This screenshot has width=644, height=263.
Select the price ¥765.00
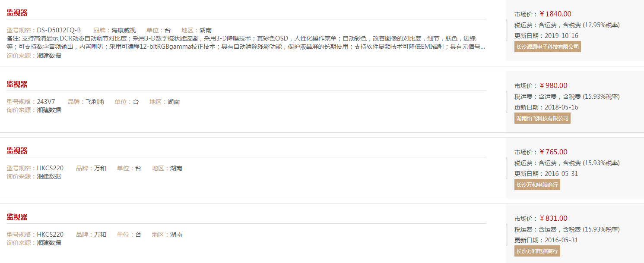point(554,152)
